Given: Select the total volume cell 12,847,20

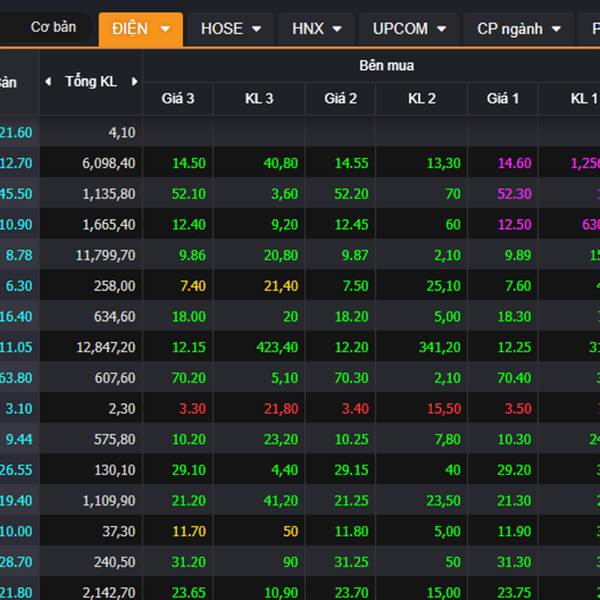Looking at the screenshot, I should click(106, 347).
